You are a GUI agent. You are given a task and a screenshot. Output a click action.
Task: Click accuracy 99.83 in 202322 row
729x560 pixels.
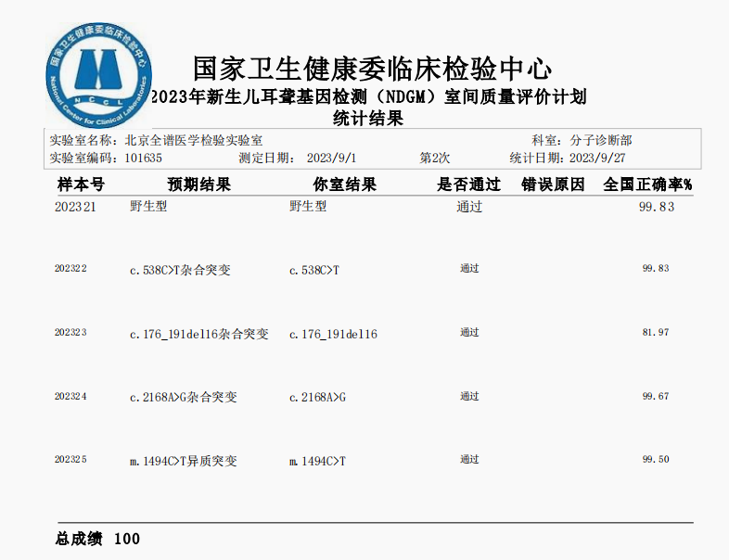(x=656, y=268)
